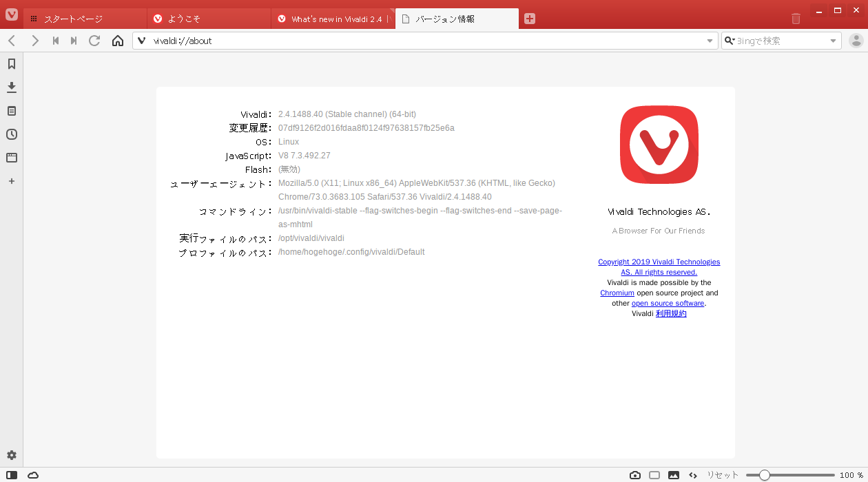
Task: Open the Notes panel
Action: click(12, 111)
